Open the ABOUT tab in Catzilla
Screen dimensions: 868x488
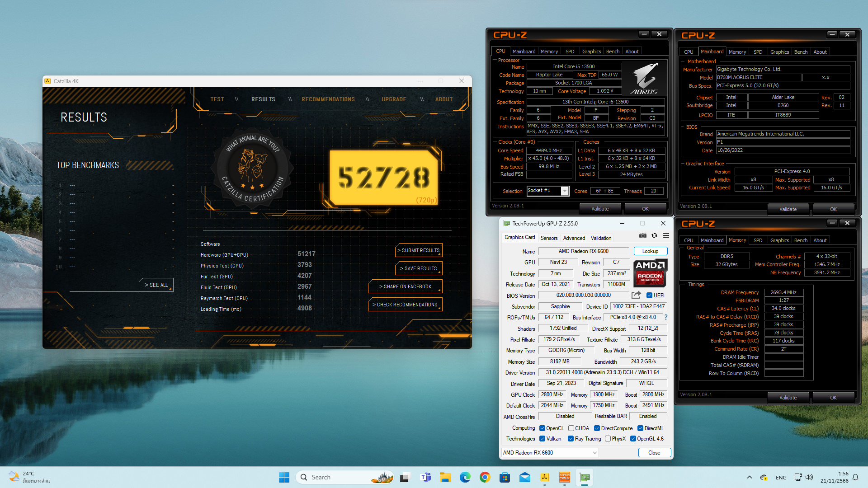pyautogui.click(x=444, y=99)
